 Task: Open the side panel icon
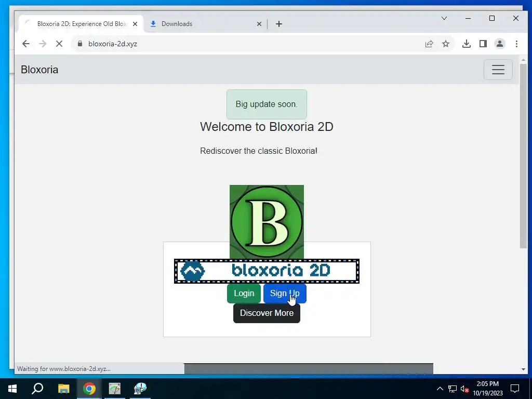(x=483, y=44)
